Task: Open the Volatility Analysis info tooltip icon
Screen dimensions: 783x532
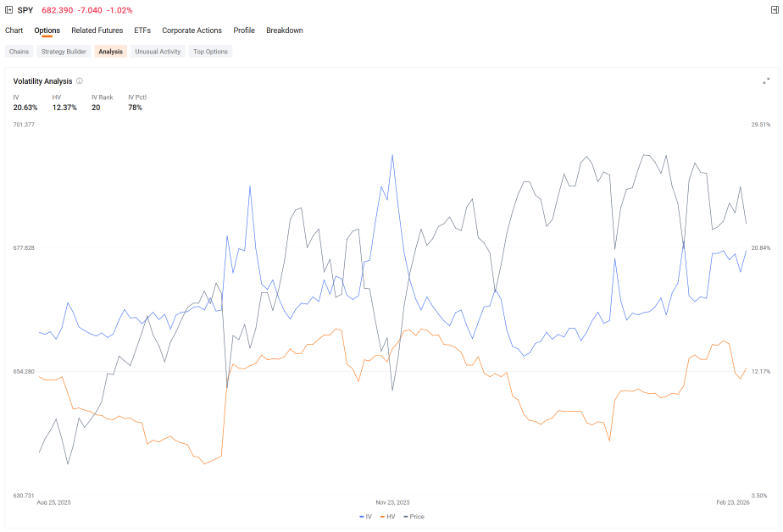Action: (x=80, y=80)
